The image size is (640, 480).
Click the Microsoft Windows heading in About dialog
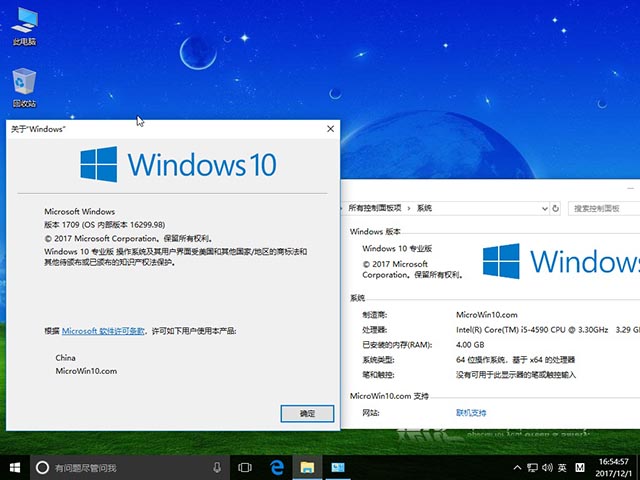point(80,211)
